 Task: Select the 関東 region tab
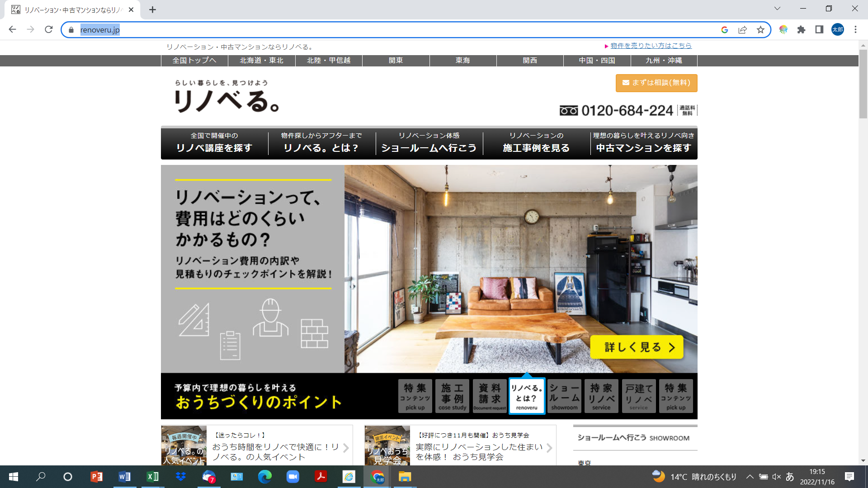pos(396,61)
